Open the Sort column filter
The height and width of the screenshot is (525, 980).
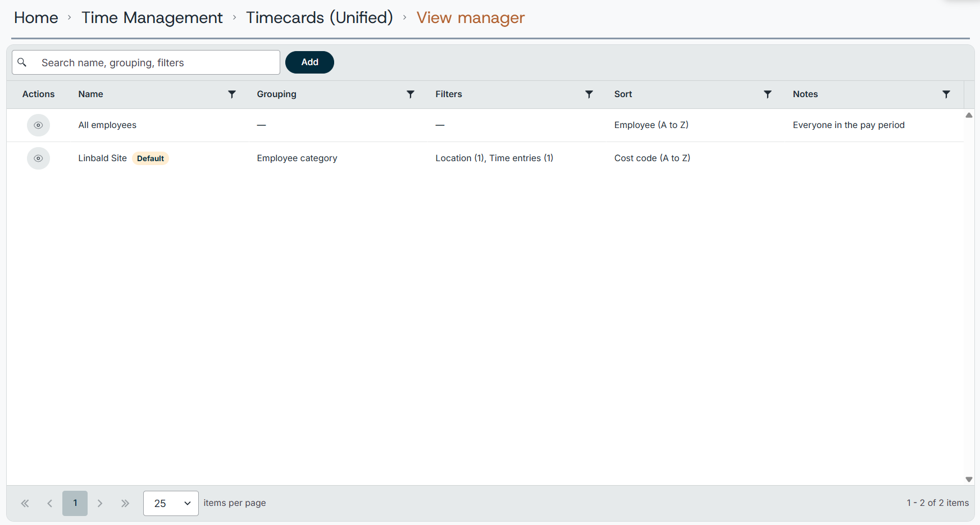click(x=768, y=94)
